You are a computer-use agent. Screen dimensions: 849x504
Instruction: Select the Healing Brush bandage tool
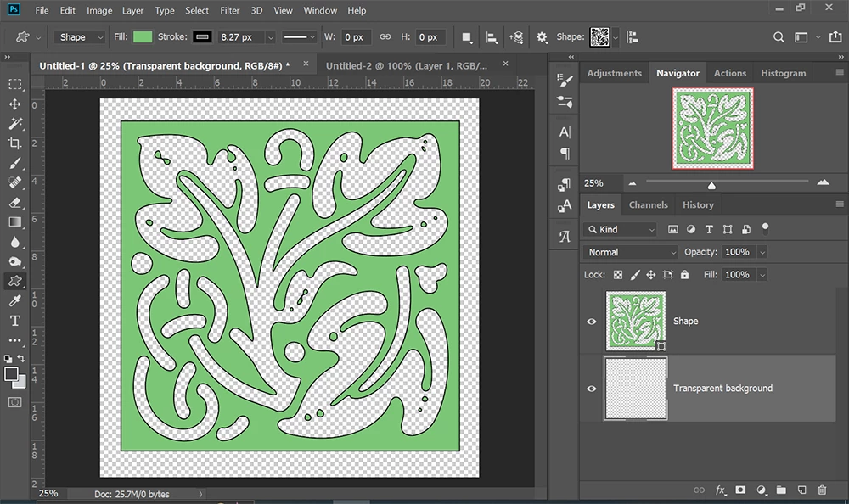(x=15, y=182)
